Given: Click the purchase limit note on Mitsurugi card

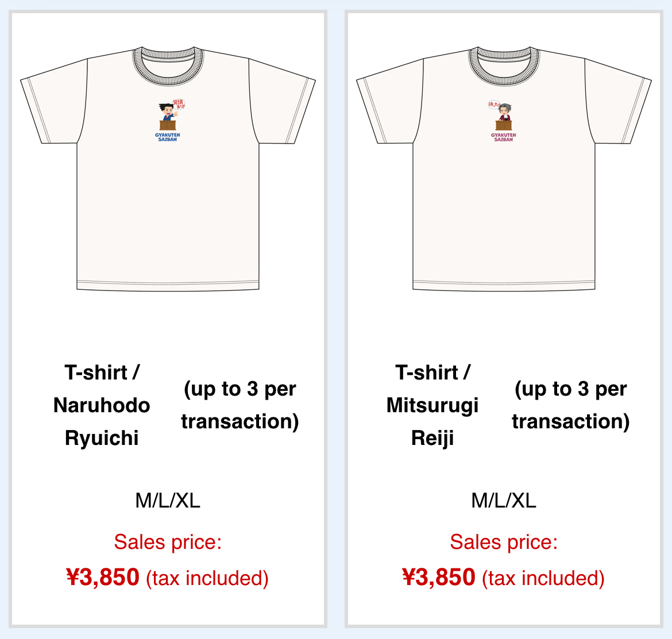Looking at the screenshot, I should pyautogui.click(x=570, y=405).
